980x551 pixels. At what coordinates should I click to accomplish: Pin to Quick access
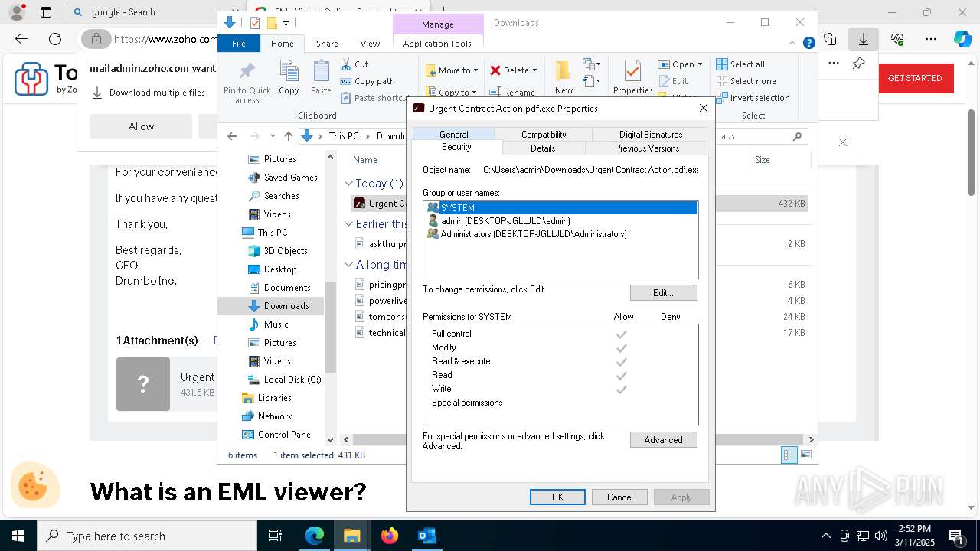tap(247, 82)
